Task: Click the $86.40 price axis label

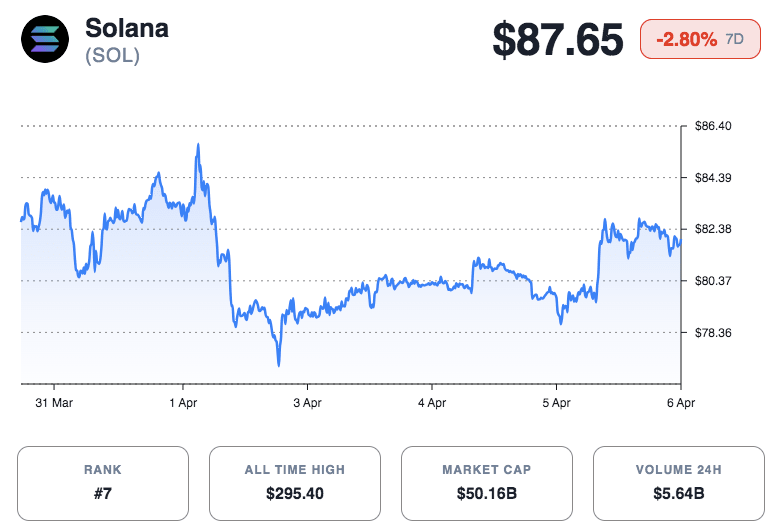Action: (713, 126)
